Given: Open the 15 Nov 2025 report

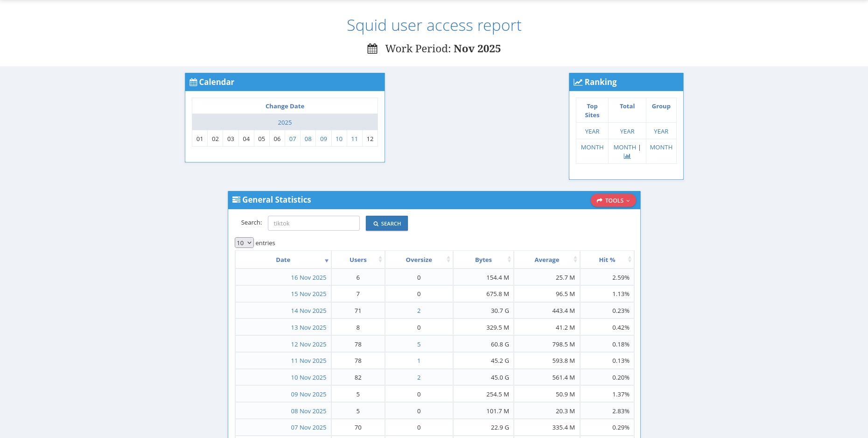Looking at the screenshot, I should [x=308, y=294].
